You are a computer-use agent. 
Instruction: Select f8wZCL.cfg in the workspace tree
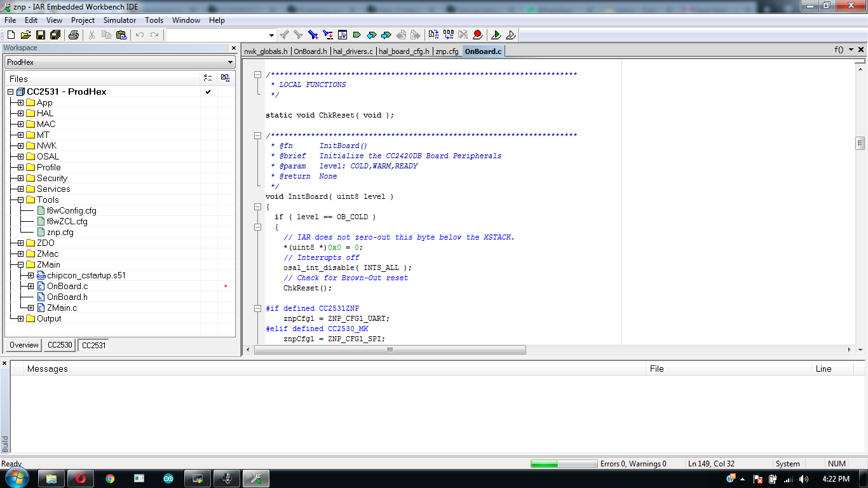pyautogui.click(x=67, y=221)
